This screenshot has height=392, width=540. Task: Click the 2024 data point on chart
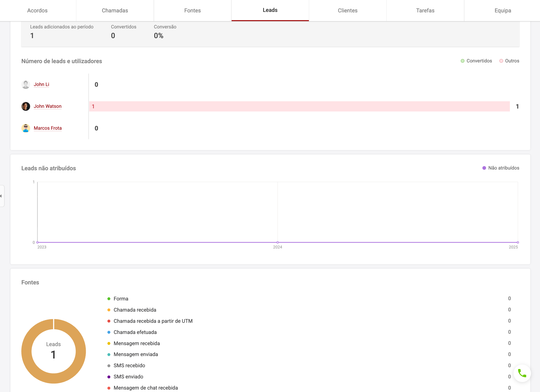pyautogui.click(x=278, y=242)
